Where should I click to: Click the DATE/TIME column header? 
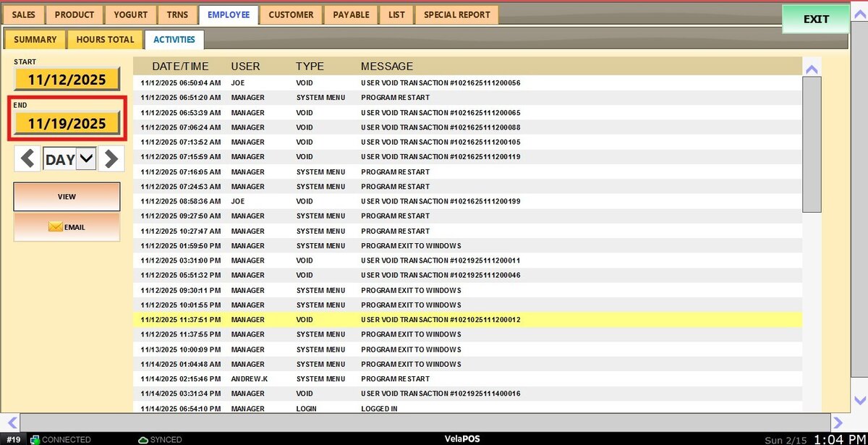click(180, 67)
